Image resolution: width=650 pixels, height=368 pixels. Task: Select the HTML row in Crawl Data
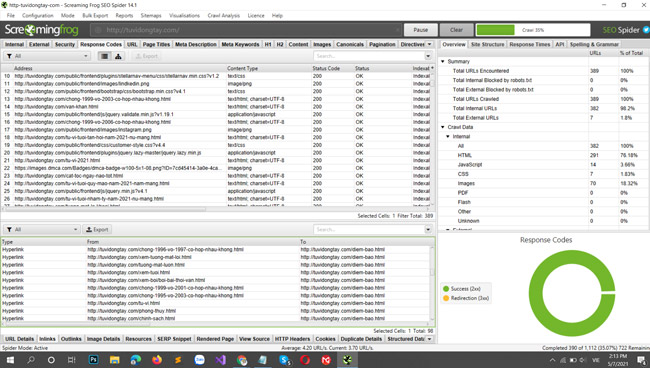[x=543, y=155]
